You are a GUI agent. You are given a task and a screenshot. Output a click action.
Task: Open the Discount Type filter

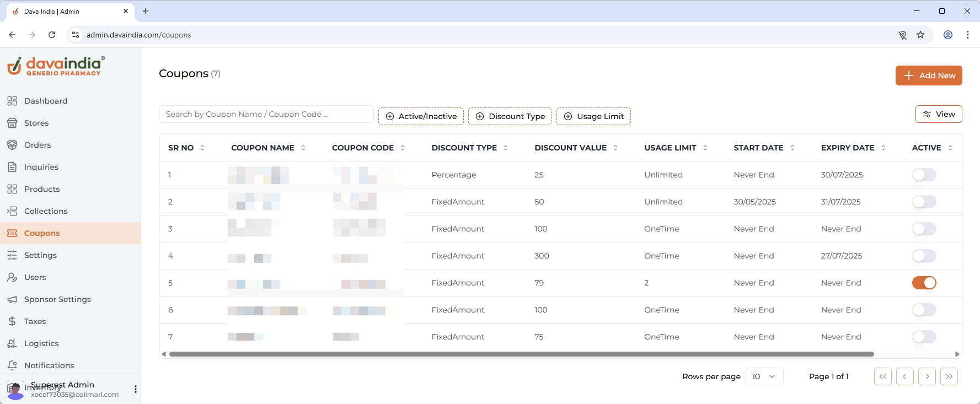(510, 116)
